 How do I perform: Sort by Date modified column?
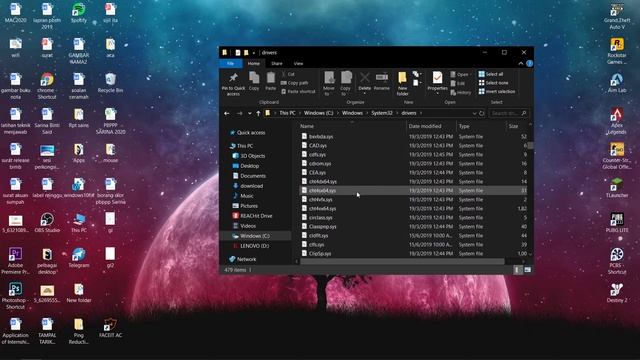425,127
